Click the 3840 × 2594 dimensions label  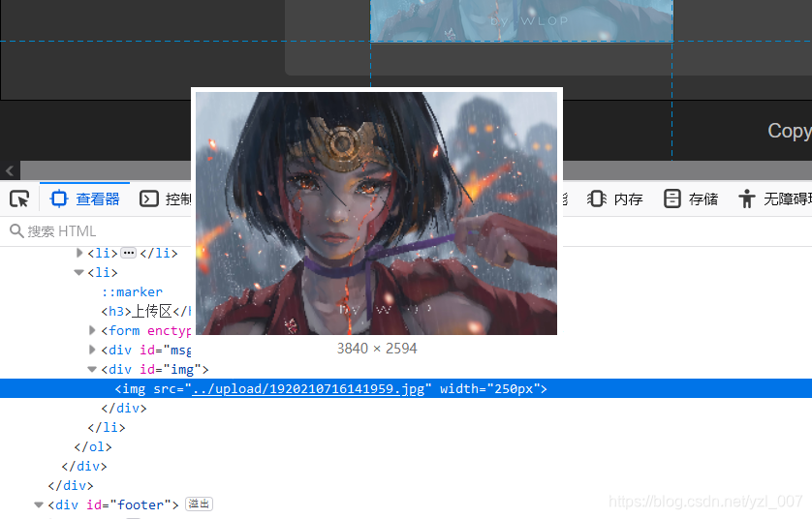tap(377, 349)
